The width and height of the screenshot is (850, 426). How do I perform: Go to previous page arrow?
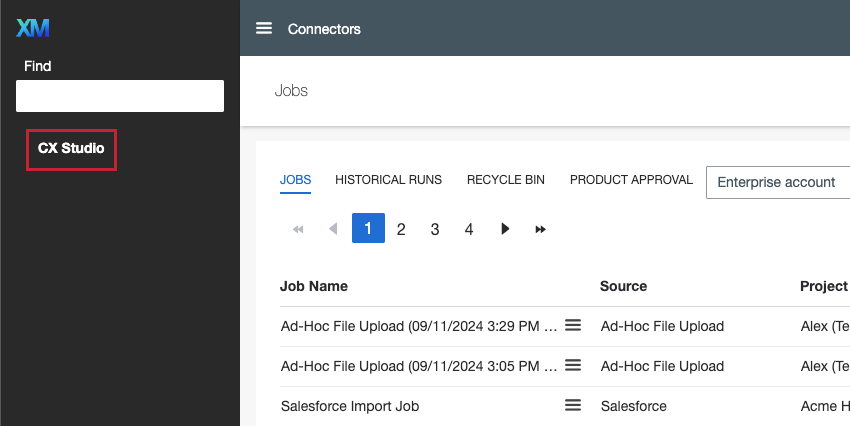(x=333, y=229)
